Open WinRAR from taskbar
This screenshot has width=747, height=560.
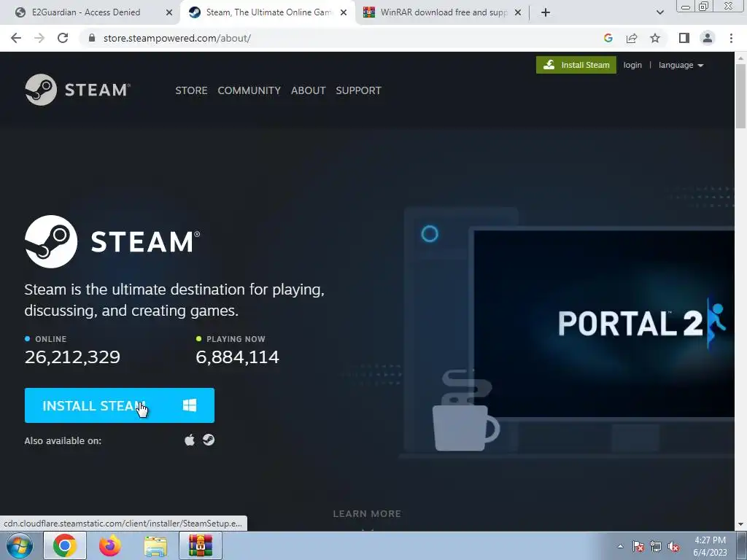(201, 545)
